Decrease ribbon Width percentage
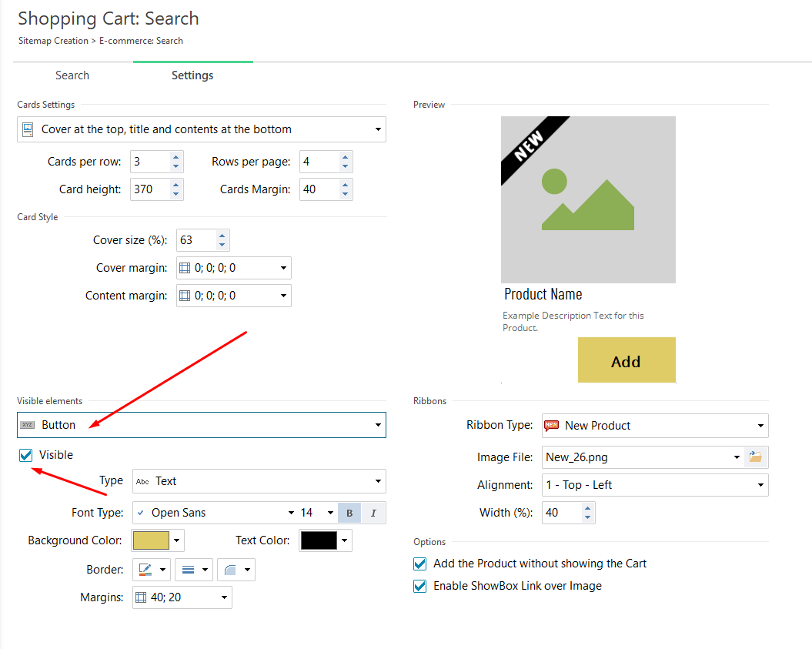The image size is (812, 649). pos(587,517)
